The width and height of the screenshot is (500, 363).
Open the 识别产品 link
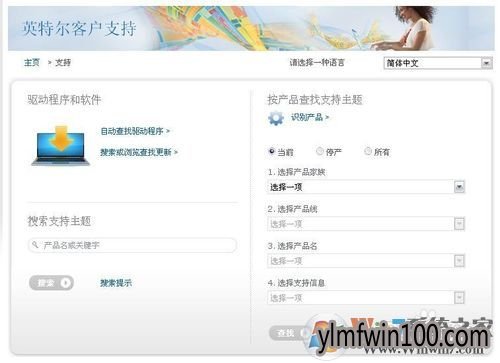tap(310, 117)
